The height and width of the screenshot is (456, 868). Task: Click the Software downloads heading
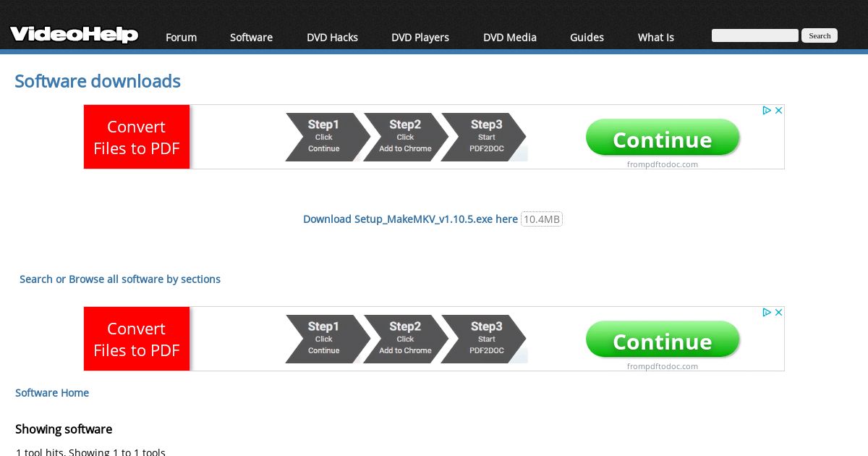click(x=98, y=81)
